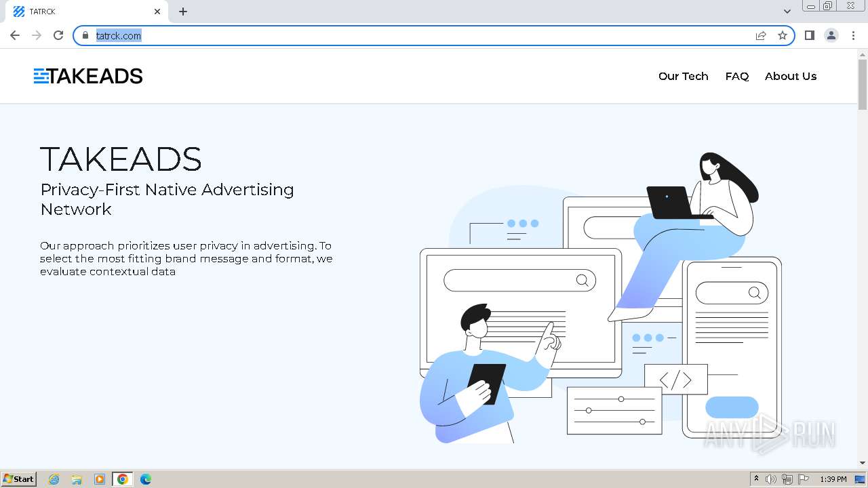Open media player icon in taskbar

pyautogui.click(x=100, y=479)
